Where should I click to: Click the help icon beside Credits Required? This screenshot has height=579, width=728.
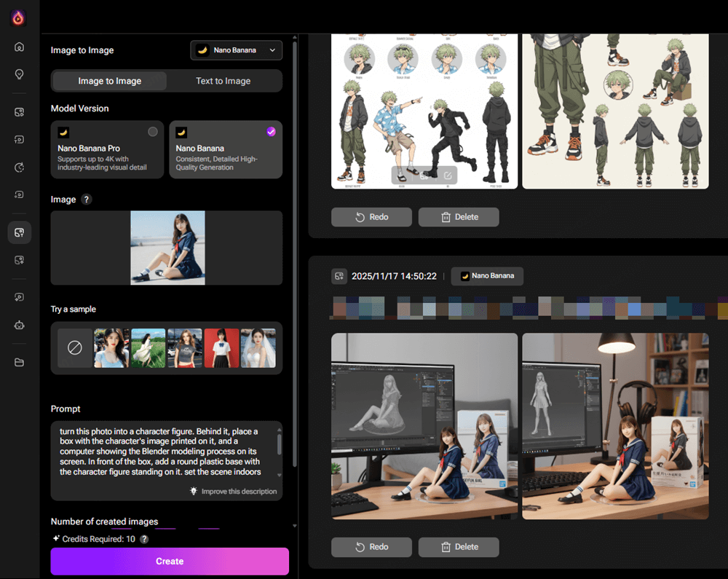pos(144,539)
